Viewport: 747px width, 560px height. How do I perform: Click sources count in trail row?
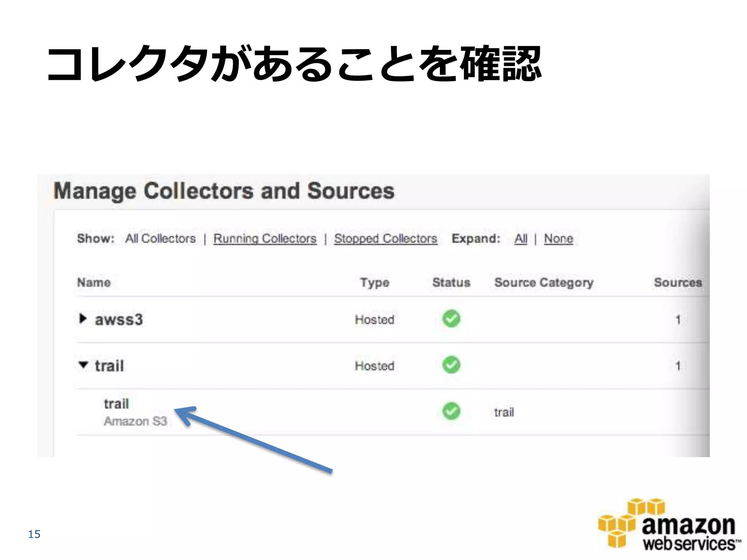click(678, 366)
